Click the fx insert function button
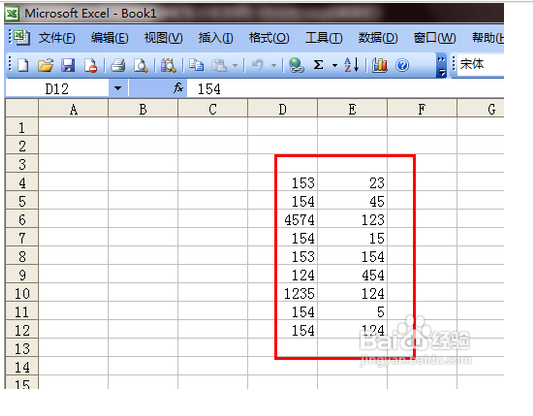 178,88
